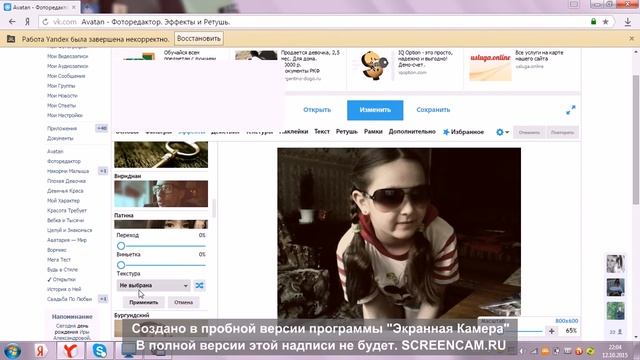The width and height of the screenshot is (640, 360).
Task: Click the Виньетка slider handle
Action: pos(121,265)
